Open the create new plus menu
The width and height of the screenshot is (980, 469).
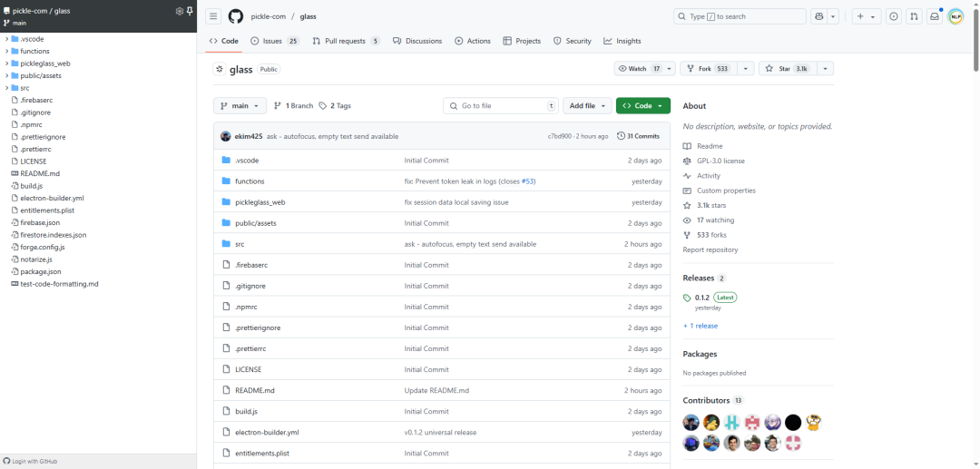[867, 17]
